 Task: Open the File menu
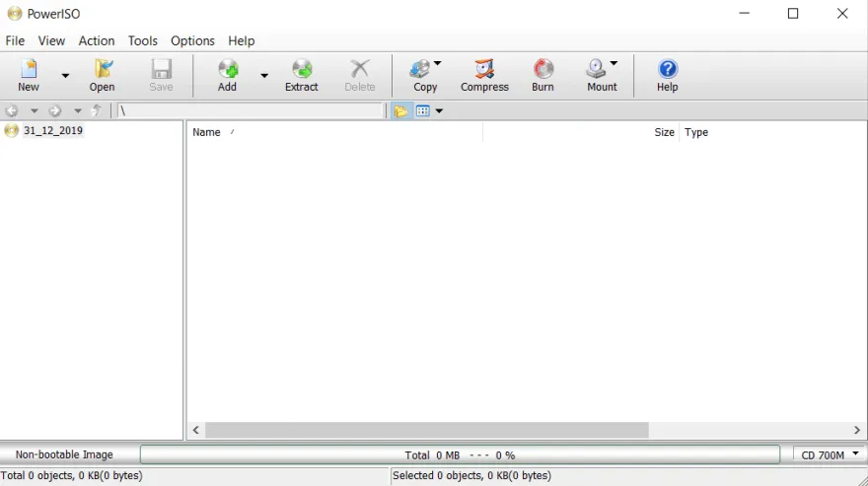pyautogui.click(x=15, y=41)
